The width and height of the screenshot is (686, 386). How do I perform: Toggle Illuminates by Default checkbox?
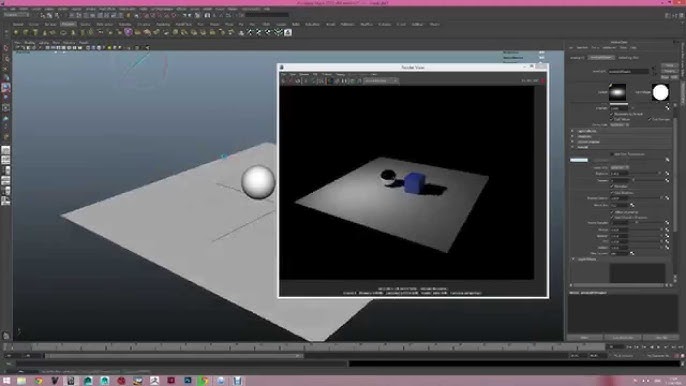pos(612,114)
